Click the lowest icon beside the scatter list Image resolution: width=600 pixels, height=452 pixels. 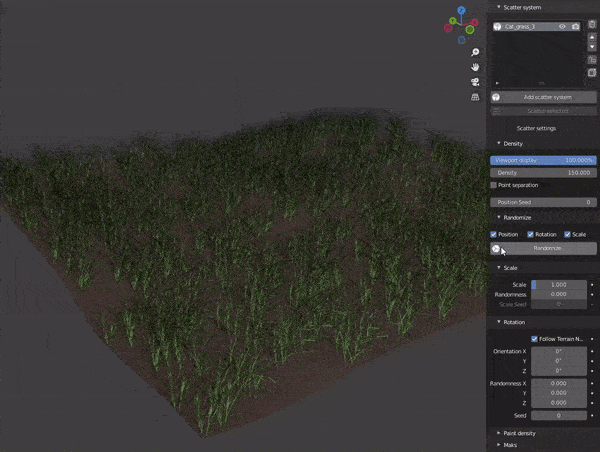click(x=592, y=73)
